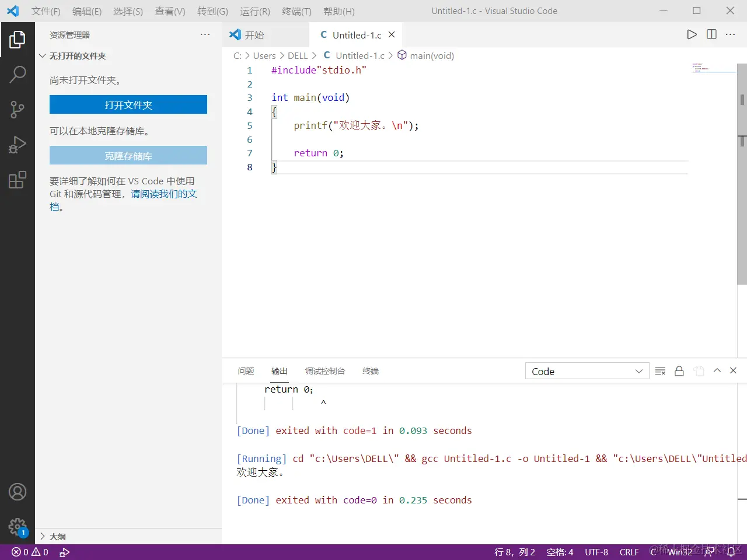Run the code with the play icon
This screenshot has width=747, height=560.
coord(692,34)
